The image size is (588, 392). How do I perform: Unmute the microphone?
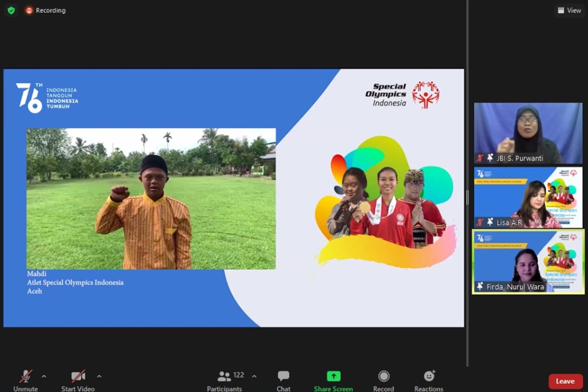click(x=26, y=381)
